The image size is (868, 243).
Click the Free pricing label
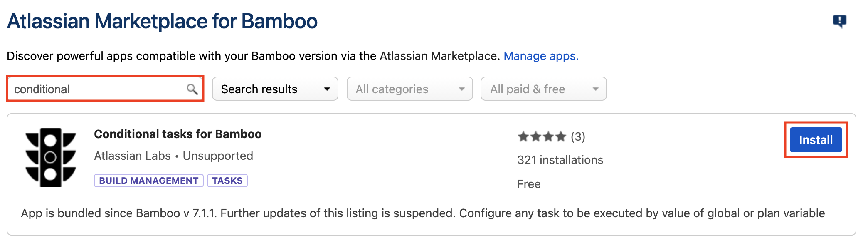pyautogui.click(x=529, y=184)
